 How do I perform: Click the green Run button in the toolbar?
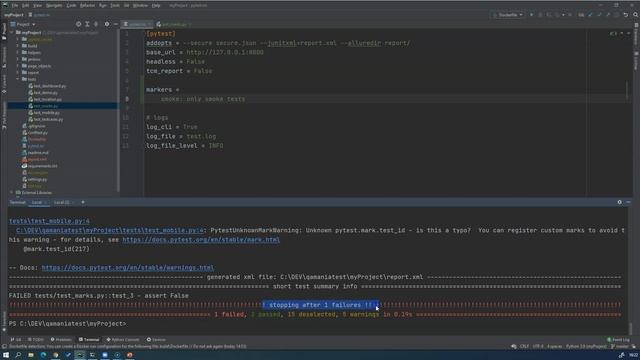(531, 15)
